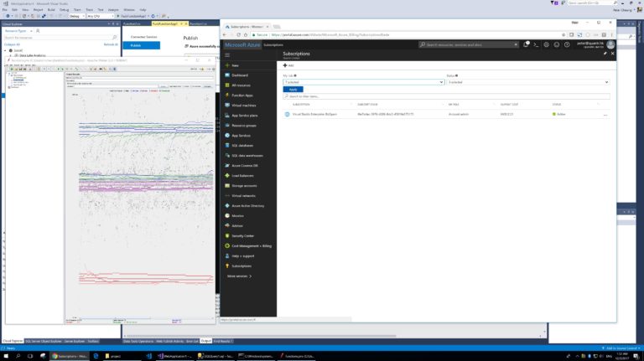Image resolution: width=644 pixels, height=361 pixels.
Task: Open SQL data warehouses in Azure
Action: 247,156
